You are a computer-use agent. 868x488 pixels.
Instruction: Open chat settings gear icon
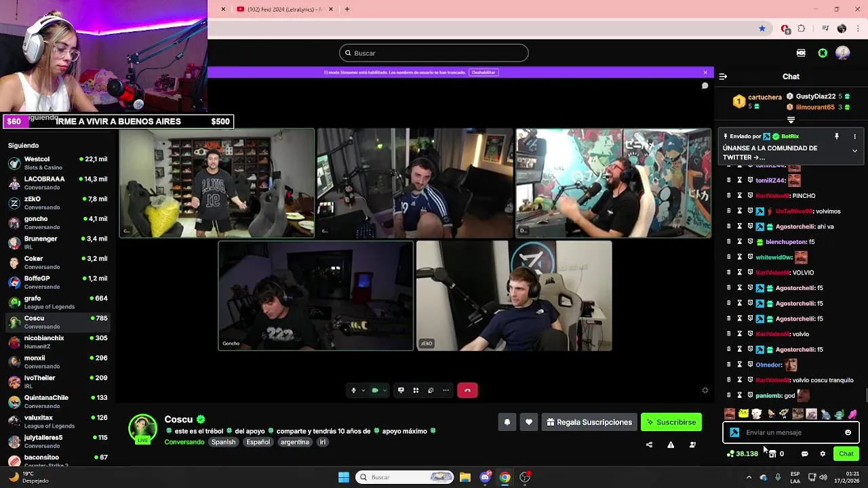click(x=823, y=454)
